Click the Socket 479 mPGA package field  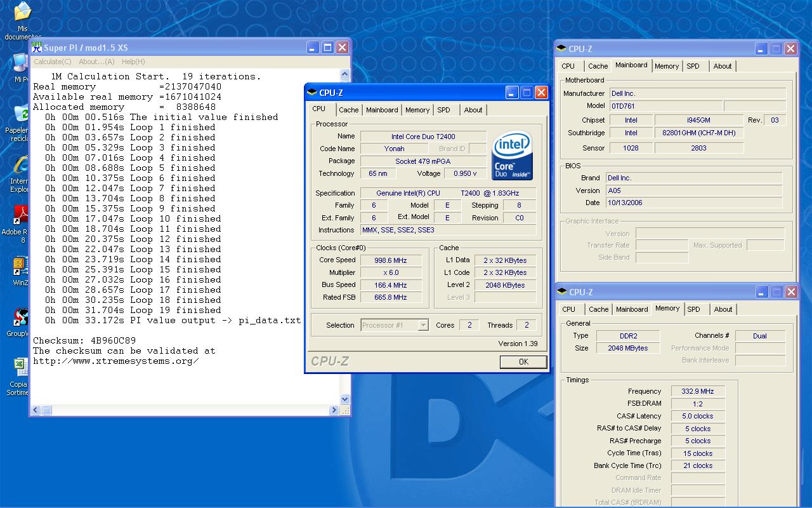(x=423, y=161)
